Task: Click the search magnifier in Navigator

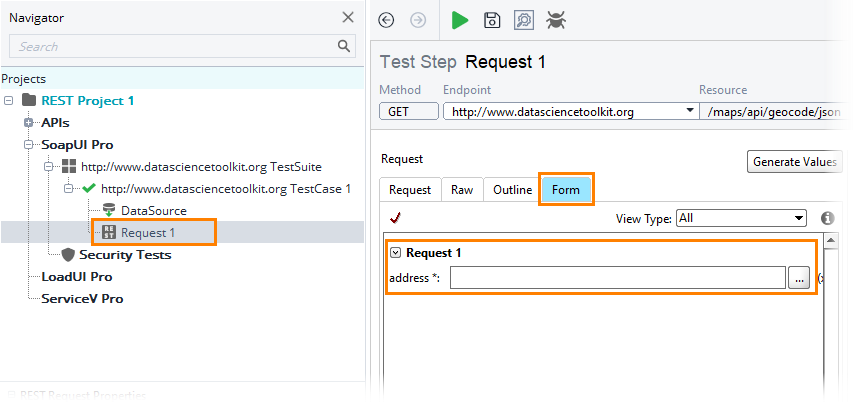Action: (x=344, y=46)
